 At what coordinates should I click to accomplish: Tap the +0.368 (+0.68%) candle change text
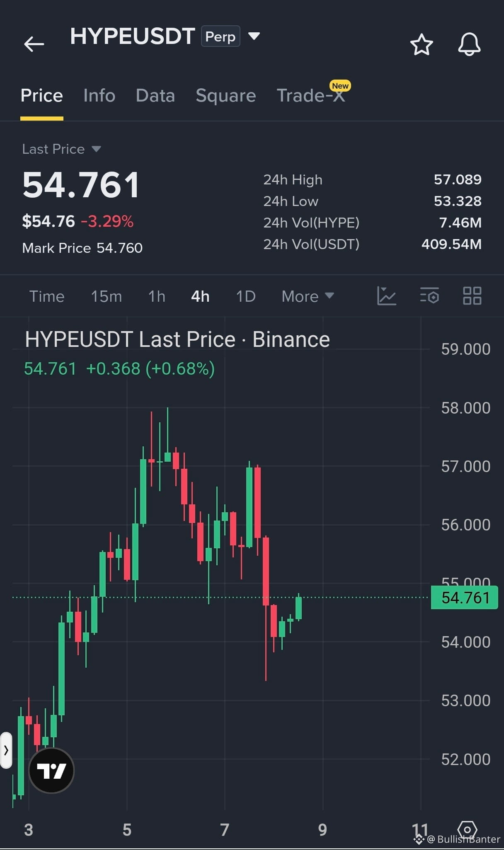point(150,368)
